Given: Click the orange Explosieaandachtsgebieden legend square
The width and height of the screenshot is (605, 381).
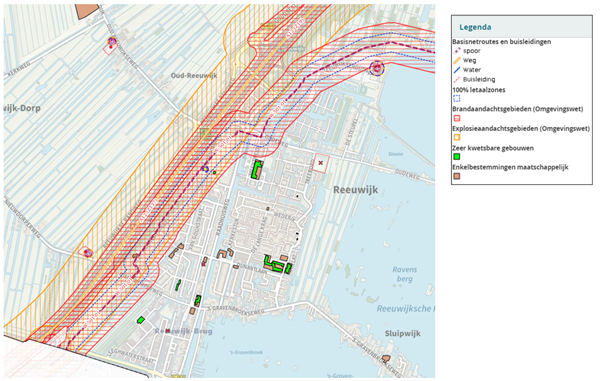Looking at the screenshot, I should (x=457, y=137).
